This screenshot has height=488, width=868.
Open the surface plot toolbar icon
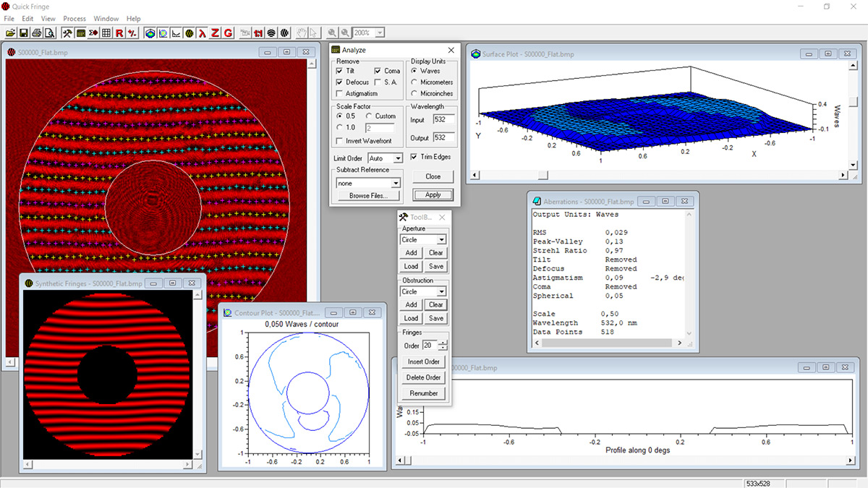(x=150, y=33)
